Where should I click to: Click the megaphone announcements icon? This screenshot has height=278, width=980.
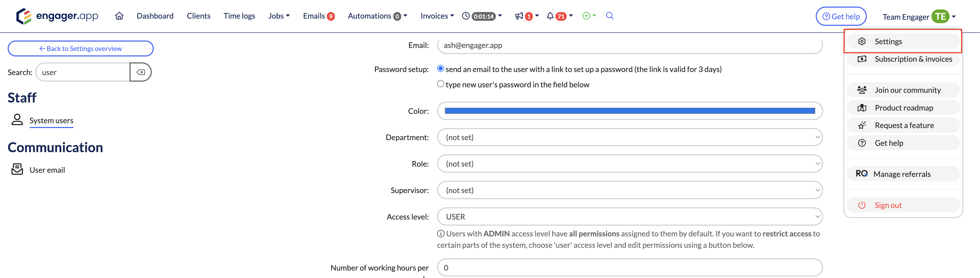click(x=520, y=16)
